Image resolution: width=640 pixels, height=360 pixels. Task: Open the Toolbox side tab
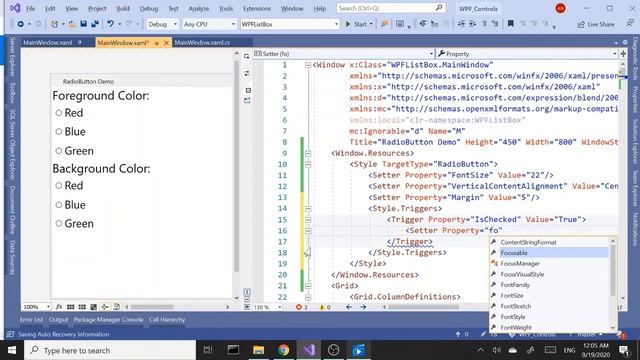tap(12, 92)
